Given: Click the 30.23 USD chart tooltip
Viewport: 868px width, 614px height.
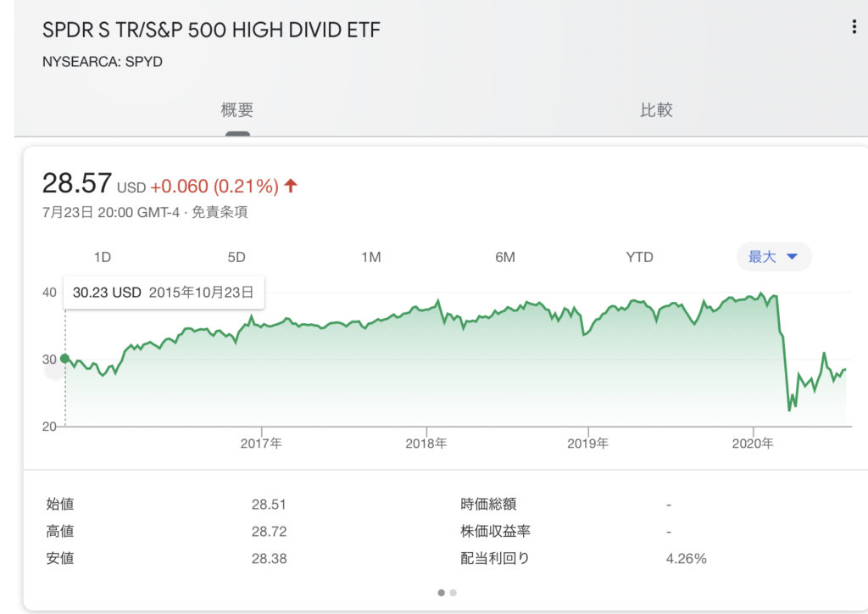Looking at the screenshot, I should (x=164, y=293).
